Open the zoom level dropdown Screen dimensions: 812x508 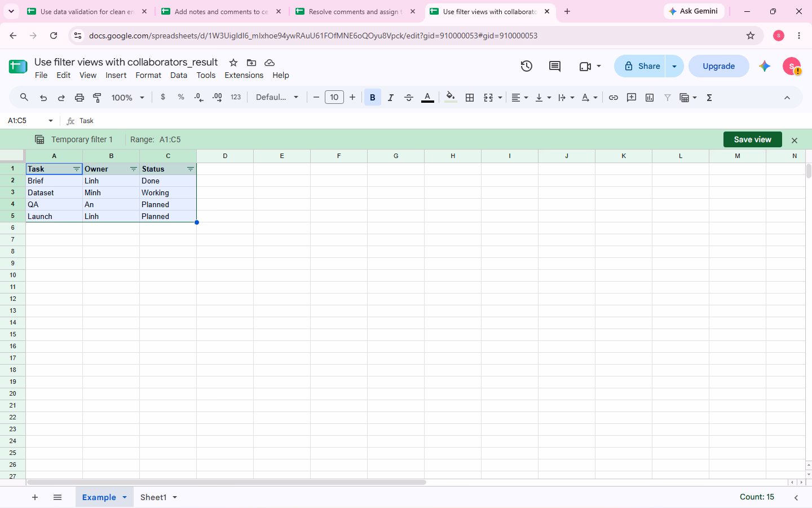point(128,98)
